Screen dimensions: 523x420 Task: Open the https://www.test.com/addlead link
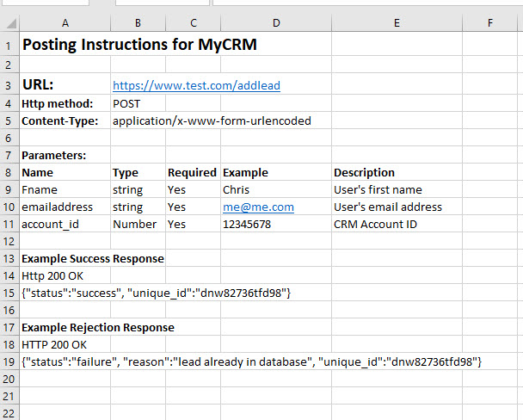(x=196, y=86)
